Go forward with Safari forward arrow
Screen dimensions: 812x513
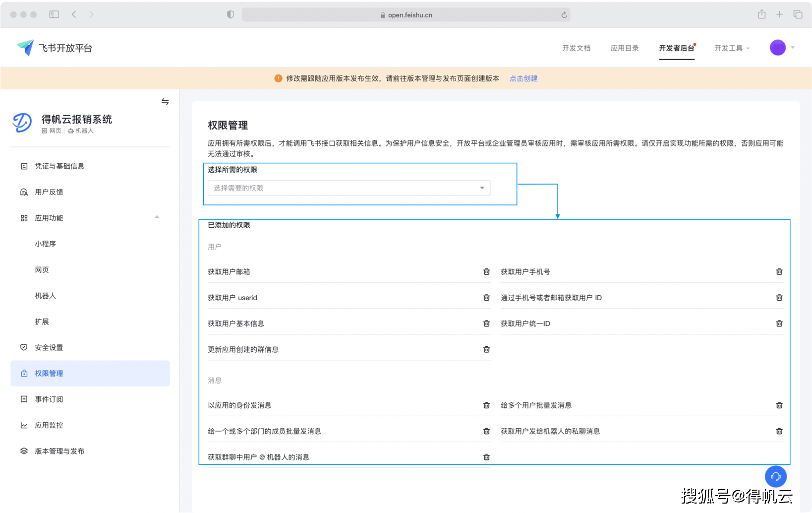click(x=91, y=14)
